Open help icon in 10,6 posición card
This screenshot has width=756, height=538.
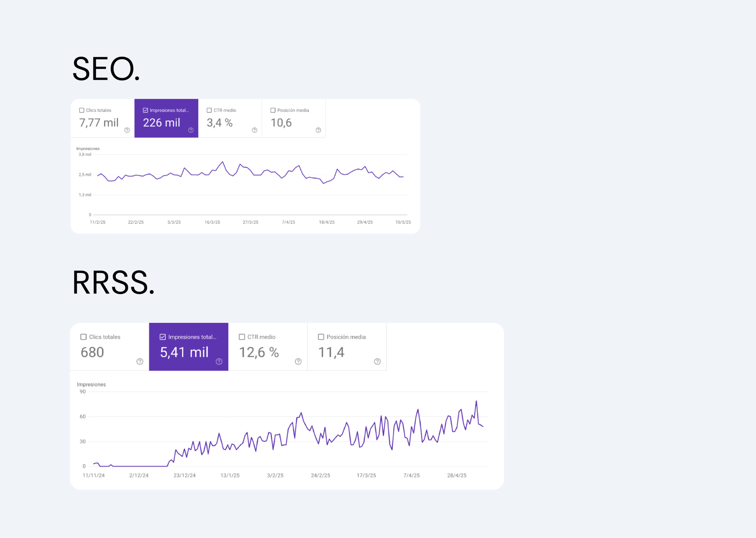[318, 130]
